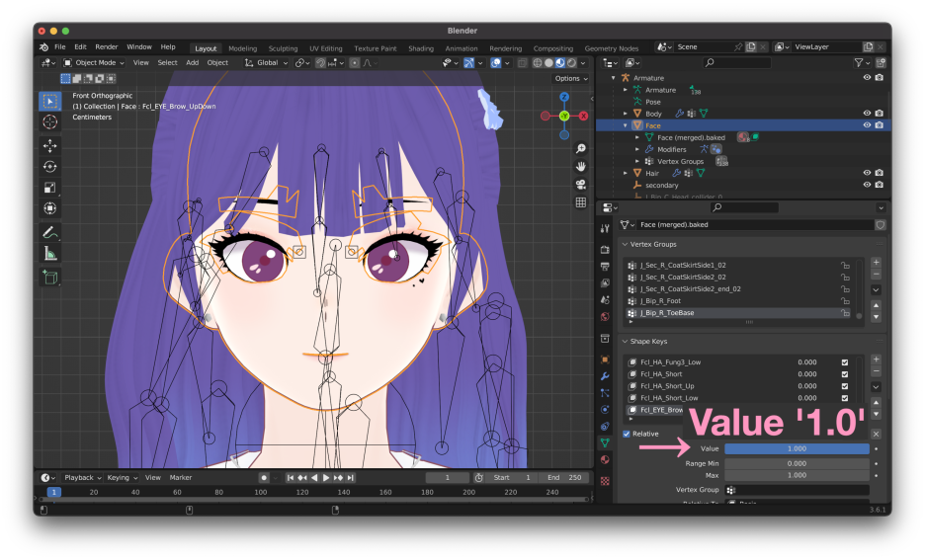Open the Keying dropdown

(x=123, y=477)
